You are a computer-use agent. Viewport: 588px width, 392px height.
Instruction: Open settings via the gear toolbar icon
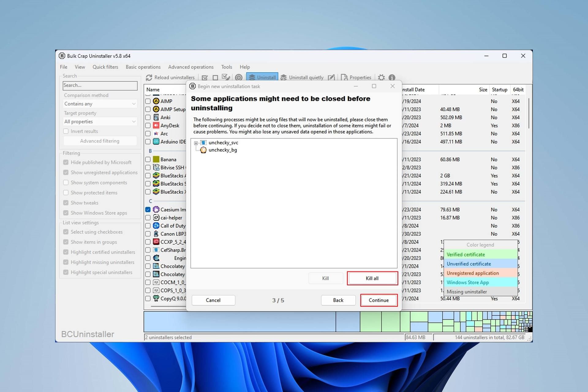(381, 77)
